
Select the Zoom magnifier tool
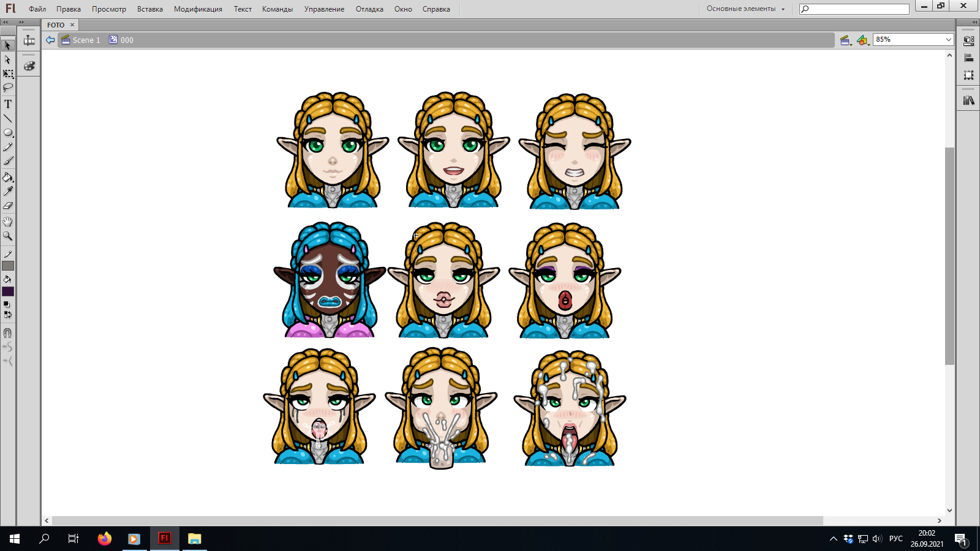[x=8, y=236]
